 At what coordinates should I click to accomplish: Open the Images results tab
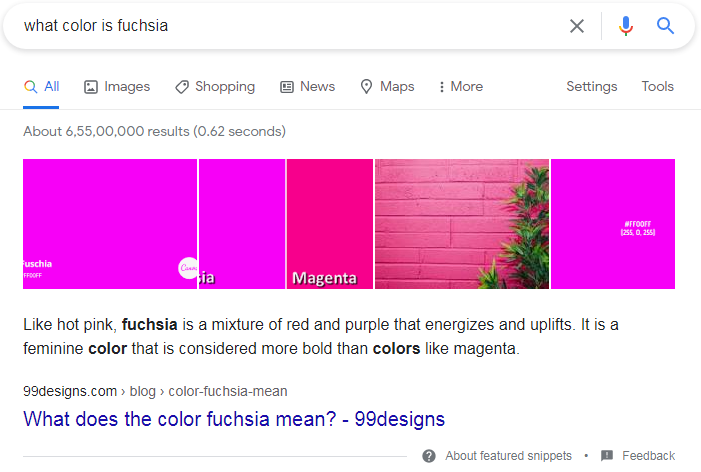[x=117, y=87]
